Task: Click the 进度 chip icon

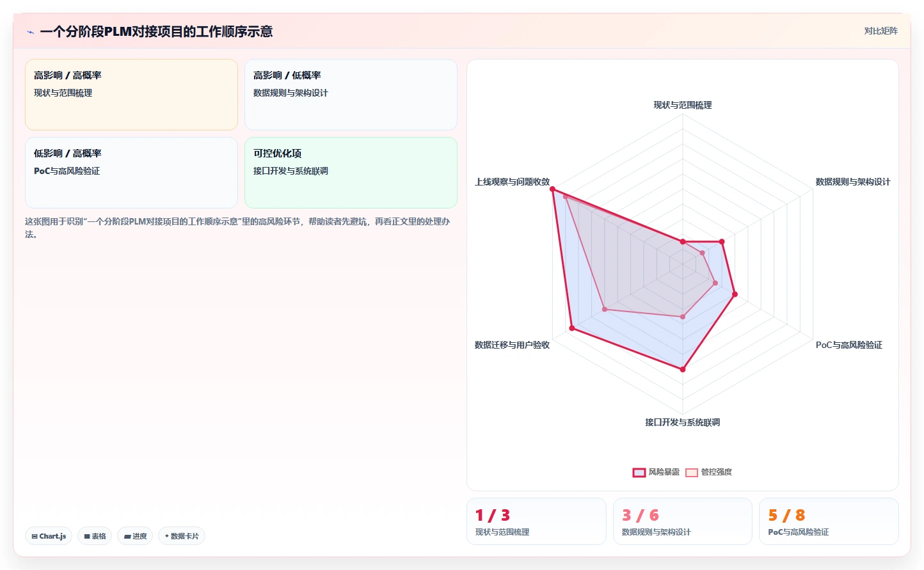Action: (x=127, y=537)
